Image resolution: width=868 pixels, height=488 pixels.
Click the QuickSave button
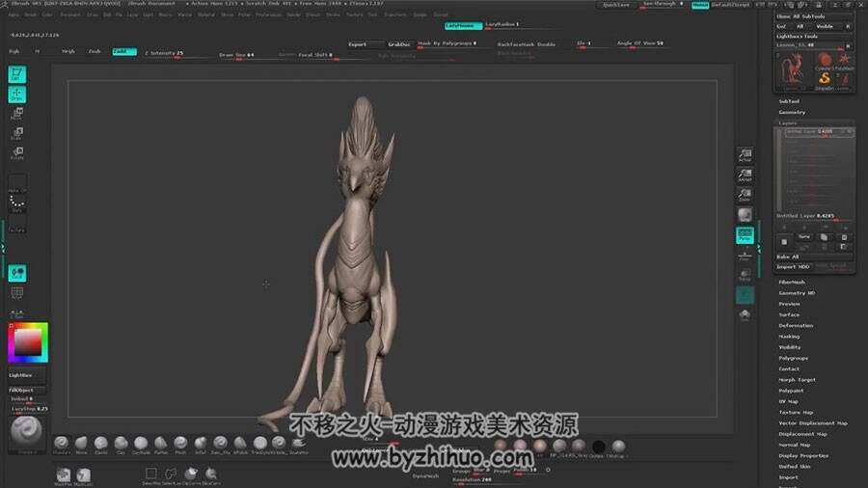pyautogui.click(x=616, y=5)
